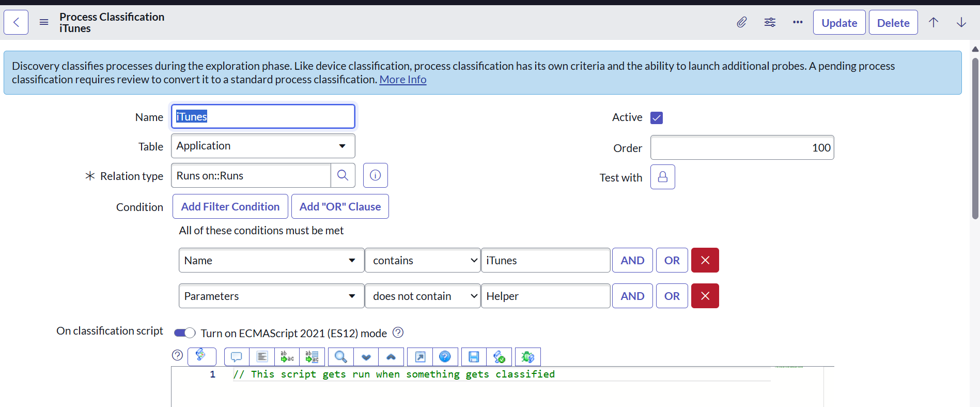
Task: Toggle ECMAScript 2021 (ES12) mode switch
Action: coord(184,333)
